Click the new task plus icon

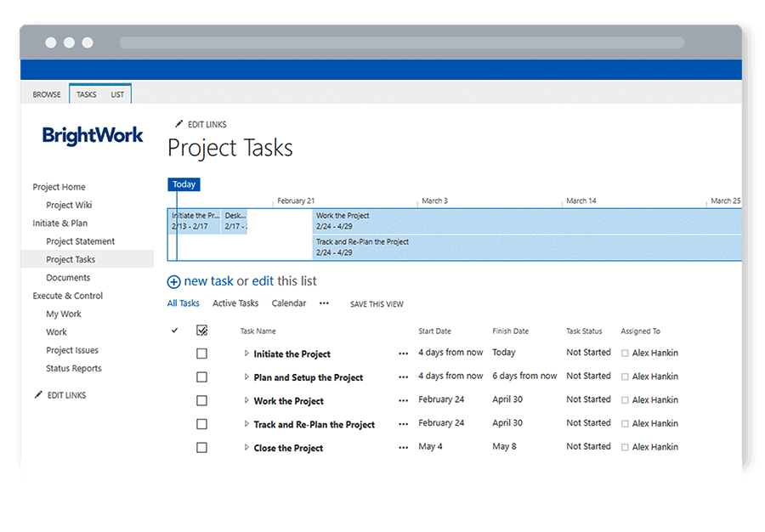[x=173, y=280]
